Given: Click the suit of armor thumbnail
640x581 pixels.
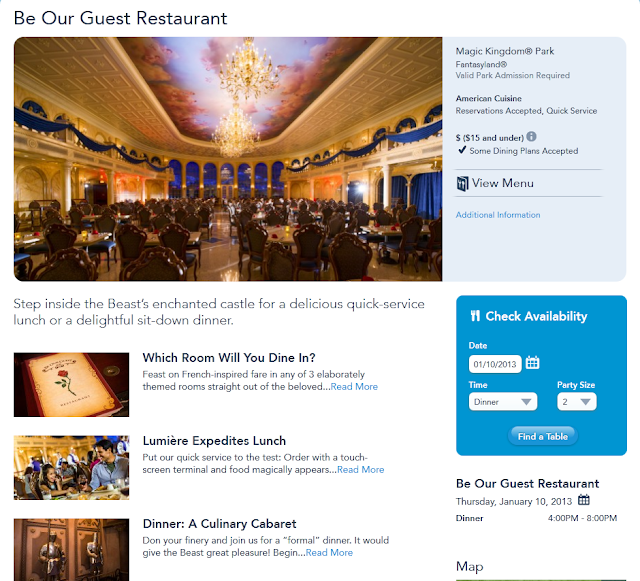Looking at the screenshot, I should [71, 550].
